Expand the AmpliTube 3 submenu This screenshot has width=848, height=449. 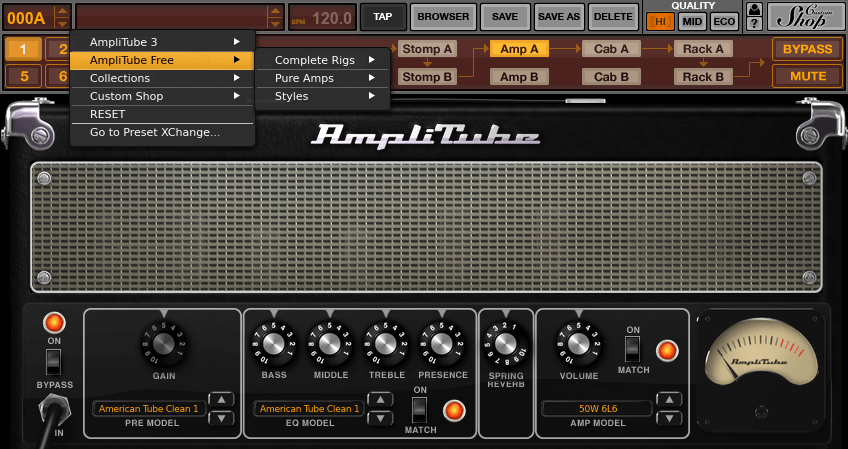tap(162, 42)
